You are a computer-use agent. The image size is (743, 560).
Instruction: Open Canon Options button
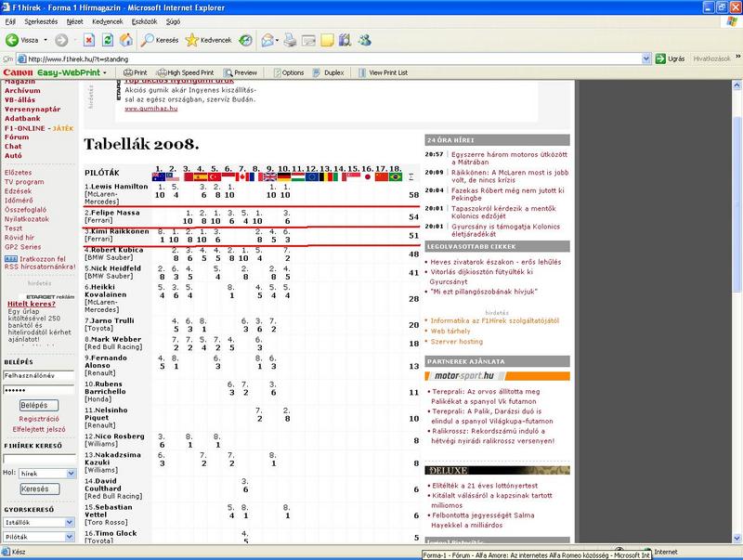coord(289,72)
